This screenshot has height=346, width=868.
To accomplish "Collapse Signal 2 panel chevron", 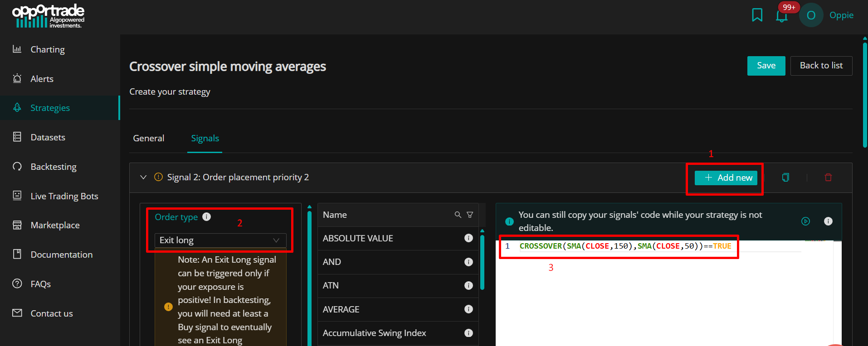I will pyautogui.click(x=143, y=177).
